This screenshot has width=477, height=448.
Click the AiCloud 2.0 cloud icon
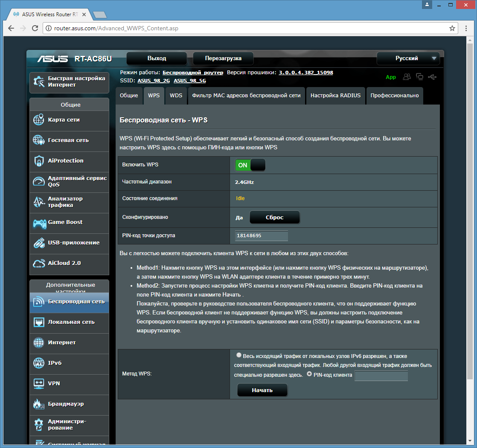39,263
